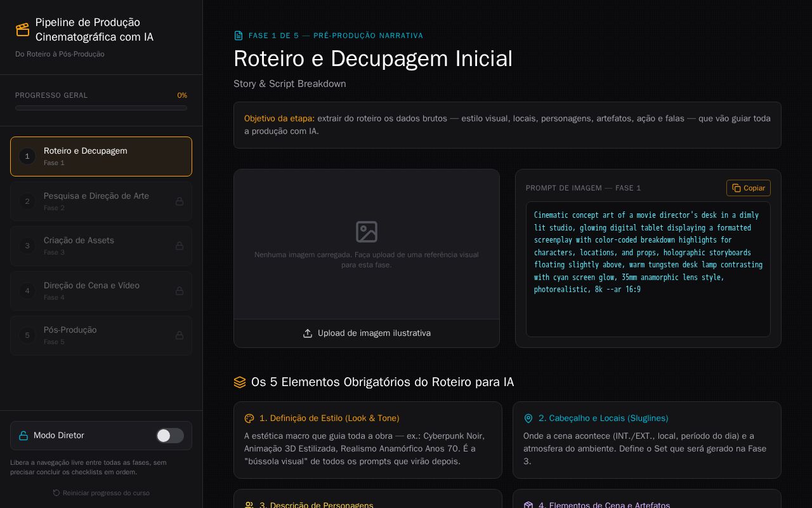Click the step 5 number circle
This screenshot has height=508, width=812.
tap(27, 335)
